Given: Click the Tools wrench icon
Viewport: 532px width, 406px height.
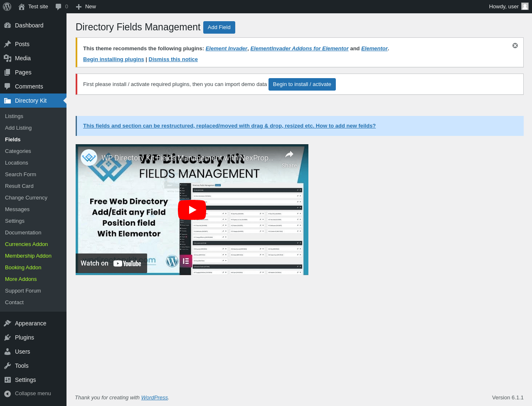Looking at the screenshot, I should coord(7,366).
